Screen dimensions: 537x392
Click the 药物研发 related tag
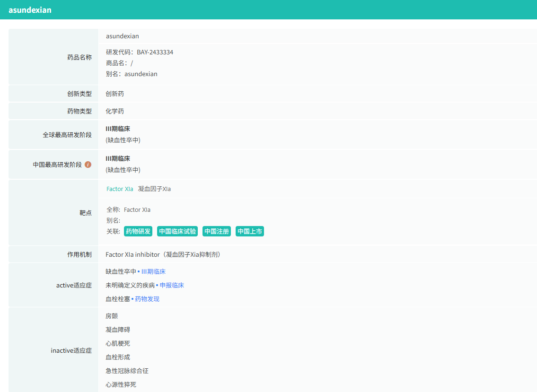tap(138, 231)
